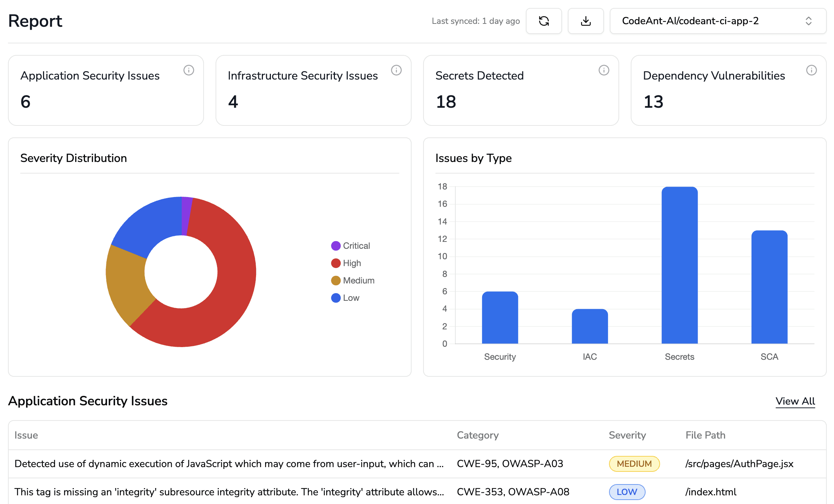View info for Infrastructure Security Issues

coord(396,71)
